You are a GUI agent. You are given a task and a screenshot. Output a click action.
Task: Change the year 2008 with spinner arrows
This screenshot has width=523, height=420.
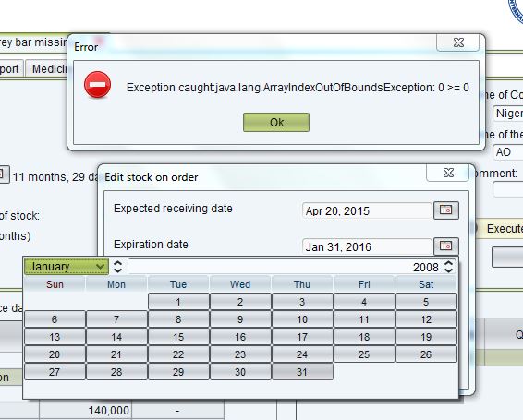[449, 267]
